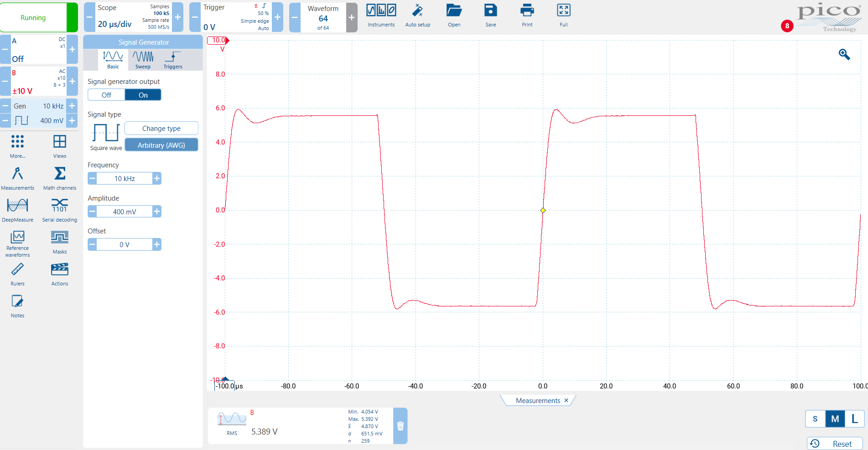868x450 pixels.
Task: Open the Rulers tool
Action: (17, 274)
